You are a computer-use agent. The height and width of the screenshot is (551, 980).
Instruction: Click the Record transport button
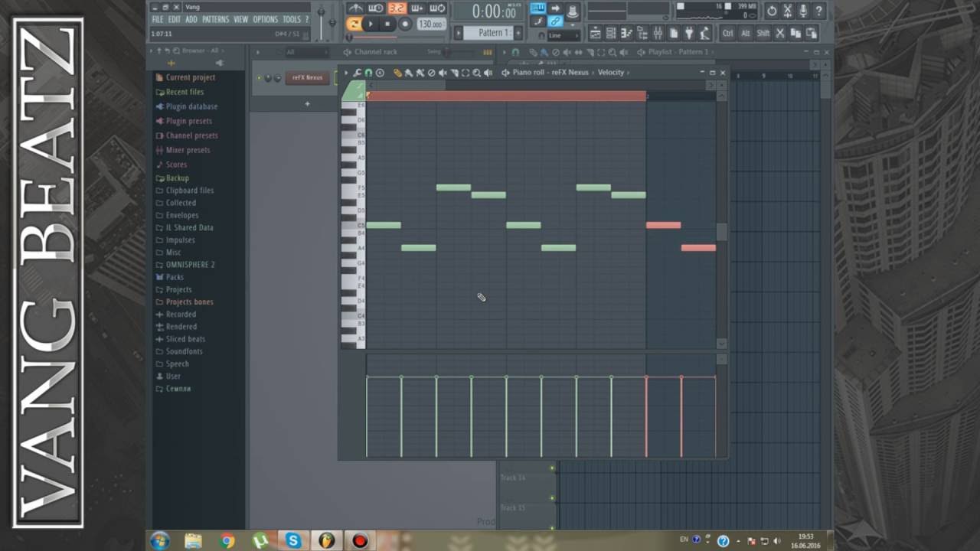405,24
